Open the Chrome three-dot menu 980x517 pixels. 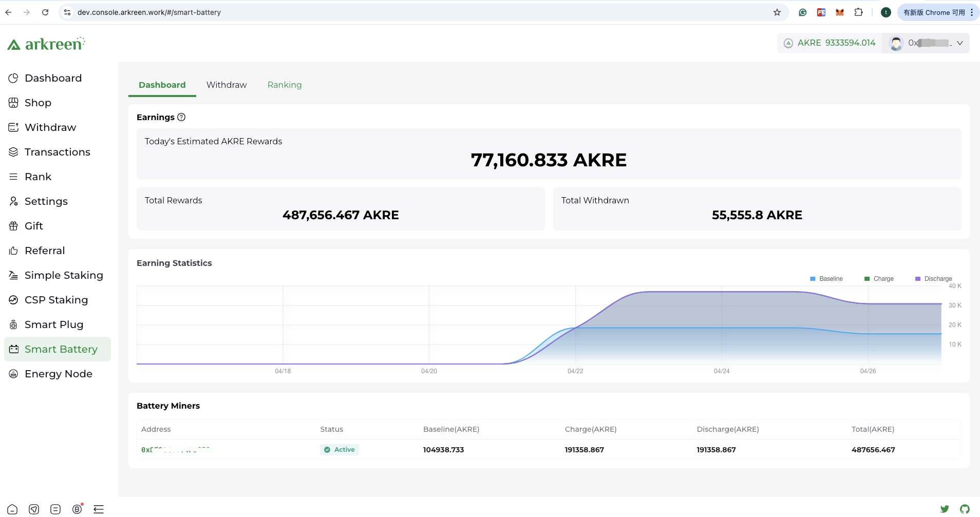(972, 12)
